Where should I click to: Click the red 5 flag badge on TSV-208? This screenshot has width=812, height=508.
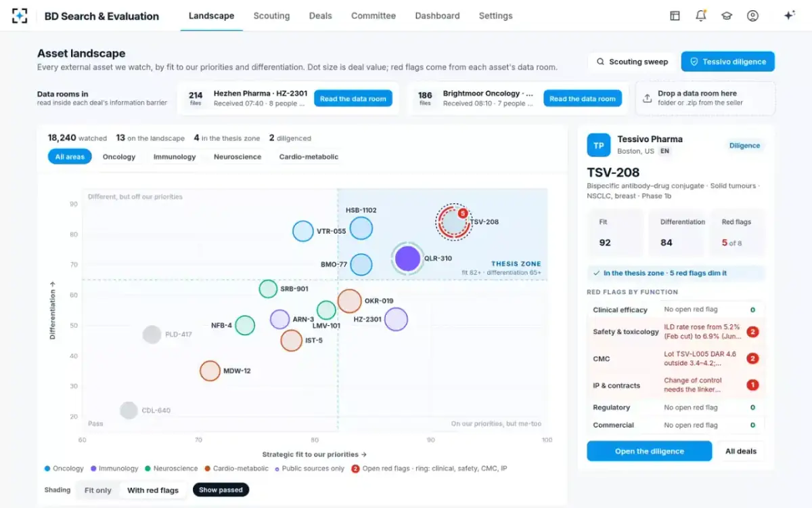(x=463, y=213)
